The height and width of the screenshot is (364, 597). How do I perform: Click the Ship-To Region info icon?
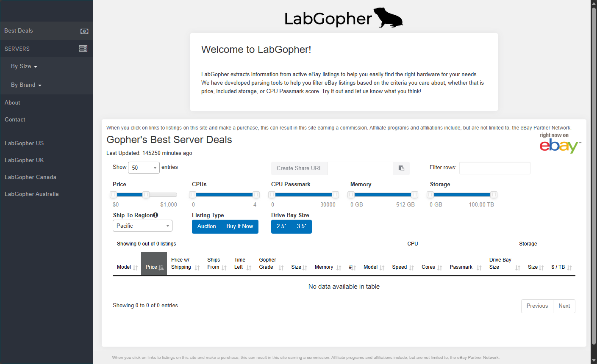click(155, 215)
